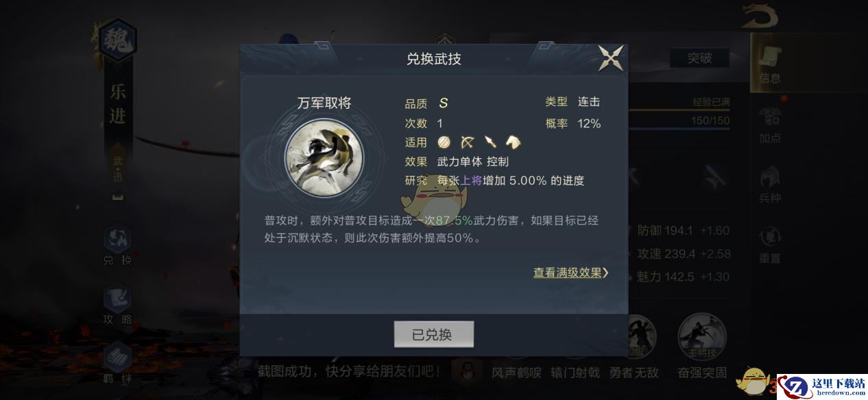Select the cavalry horse icon
868x400 pixels.
click(x=513, y=142)
